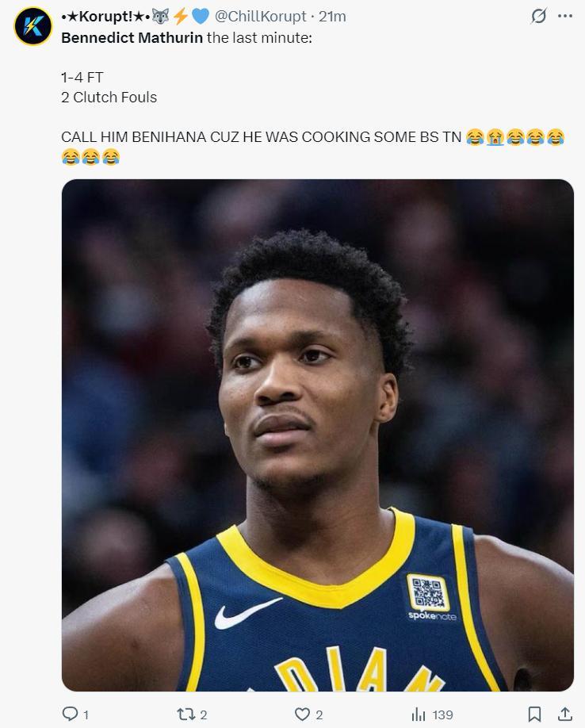Click the CALL HIM BENIHANA text line
The height and width of the screenshot is (728, 585).
pyautogui.click(x=261, y=137)
